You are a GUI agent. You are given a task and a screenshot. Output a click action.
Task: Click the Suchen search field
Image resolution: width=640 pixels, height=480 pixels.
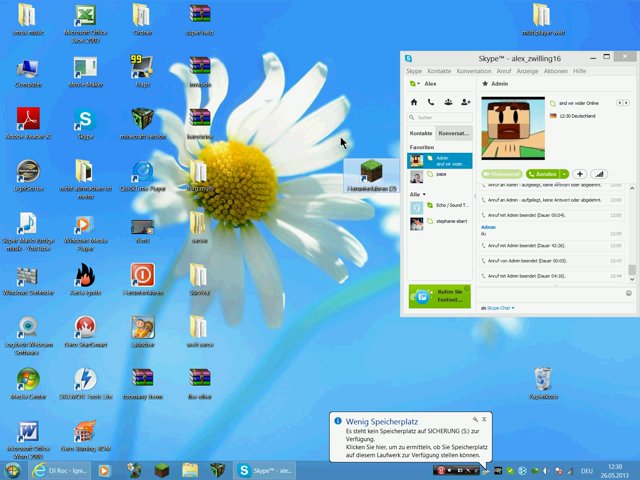[443, 117]
